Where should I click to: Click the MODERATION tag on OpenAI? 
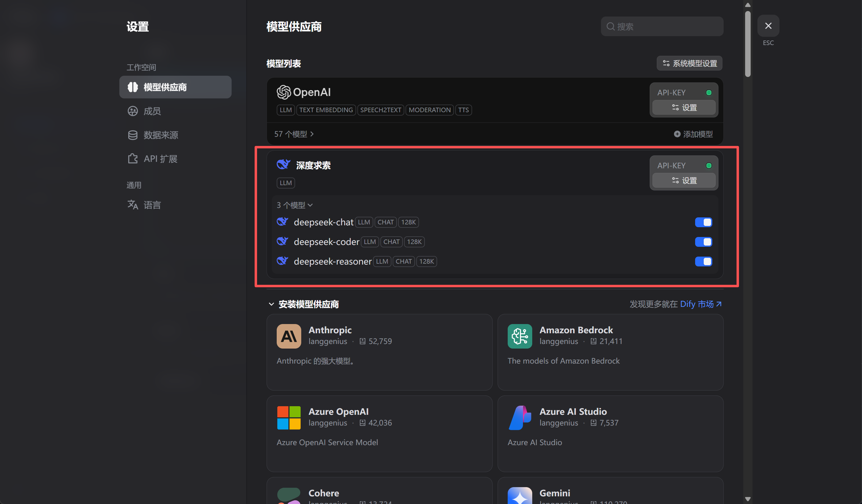tap(430, 110)
